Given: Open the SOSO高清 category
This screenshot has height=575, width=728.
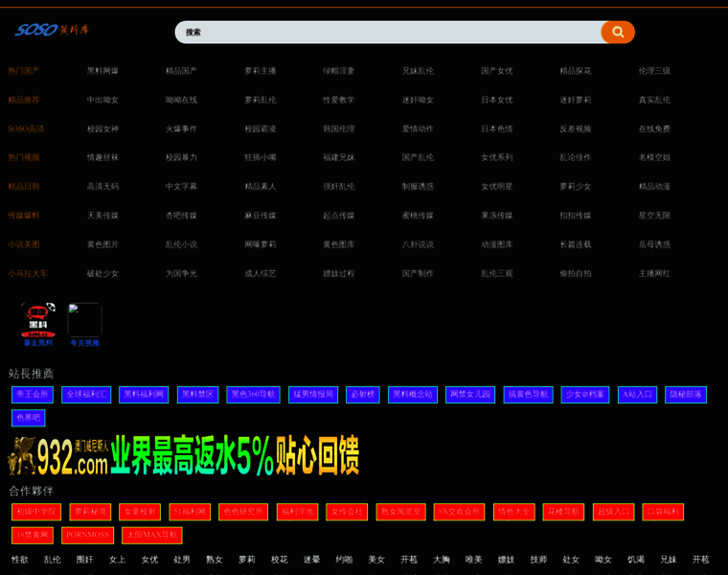Looking at the screenshot, I should pos(26,128).
